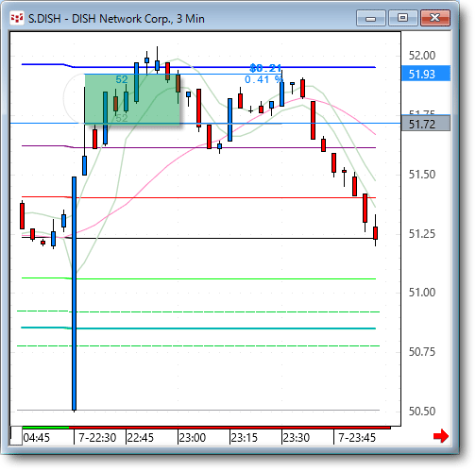Click the 50.50 price axis label
This screenshot has width=476, height=471.
pos(422,412)
